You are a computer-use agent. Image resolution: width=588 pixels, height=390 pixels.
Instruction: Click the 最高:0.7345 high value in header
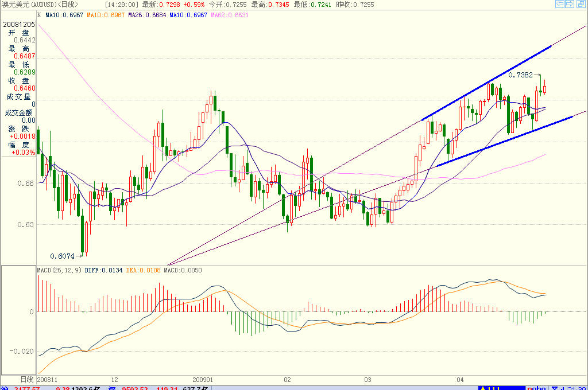(270, 5)
